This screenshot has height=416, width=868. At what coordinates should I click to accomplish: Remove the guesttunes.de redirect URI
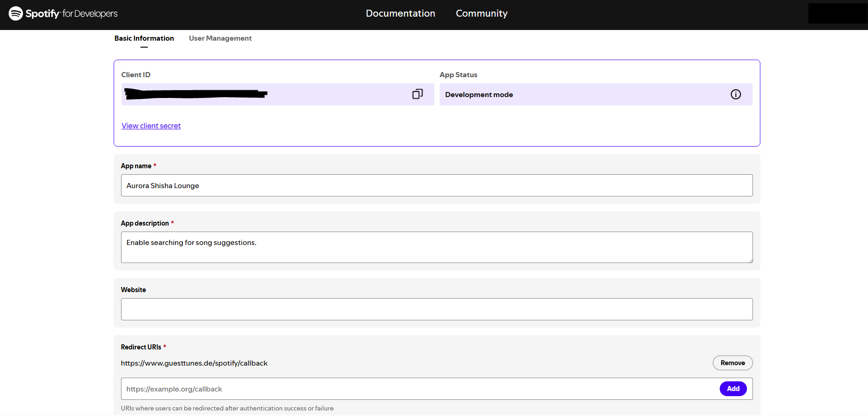pyautogui.click(x=733, y=363)
